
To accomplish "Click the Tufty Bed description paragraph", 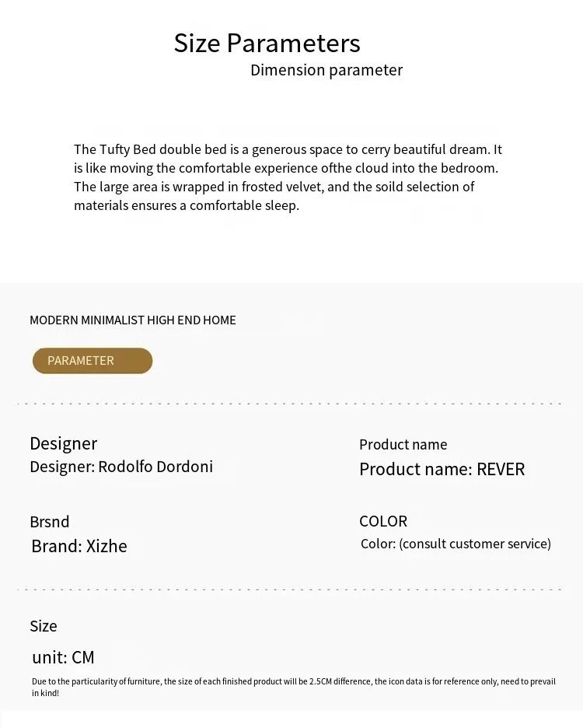I will pyautogui.click(x=288, y=177).
